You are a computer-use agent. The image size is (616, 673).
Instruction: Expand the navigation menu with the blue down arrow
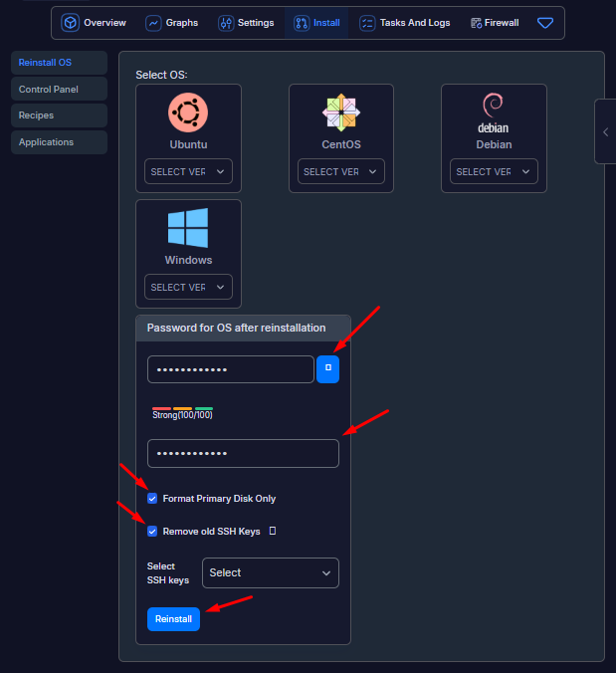click(x=545, y=23)
